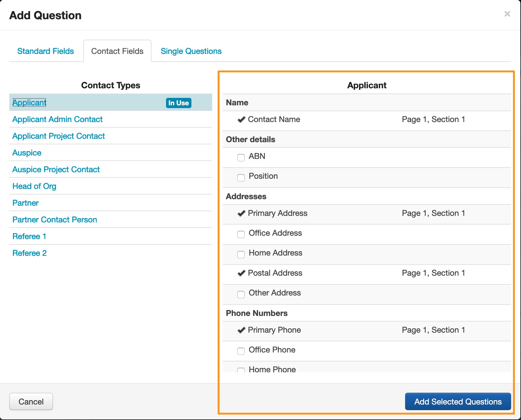Screen dimensions: 521x420
Task: Tick the Other Address checkbox
Action: pos(241,294)
